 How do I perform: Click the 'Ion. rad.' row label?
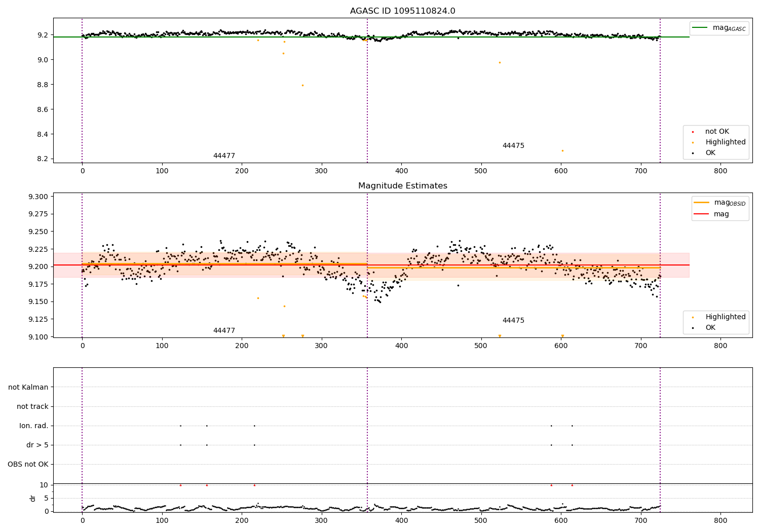tap(34, 426)
